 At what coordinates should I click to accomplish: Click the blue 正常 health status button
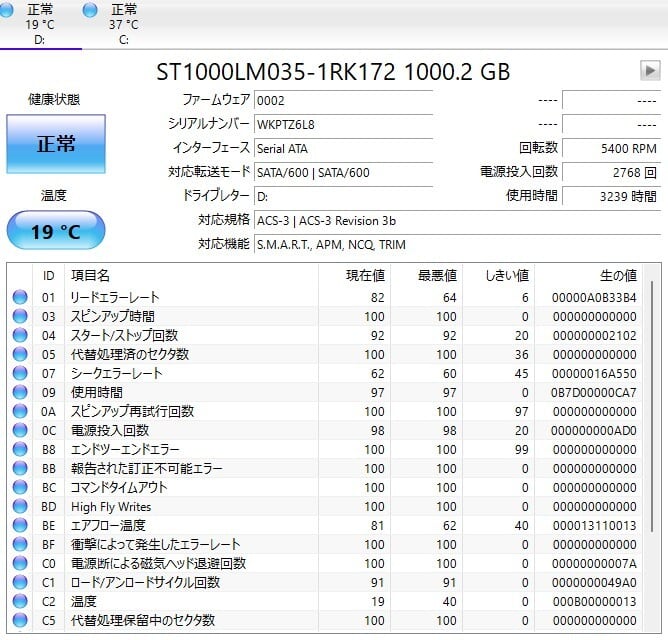(56, 144)
